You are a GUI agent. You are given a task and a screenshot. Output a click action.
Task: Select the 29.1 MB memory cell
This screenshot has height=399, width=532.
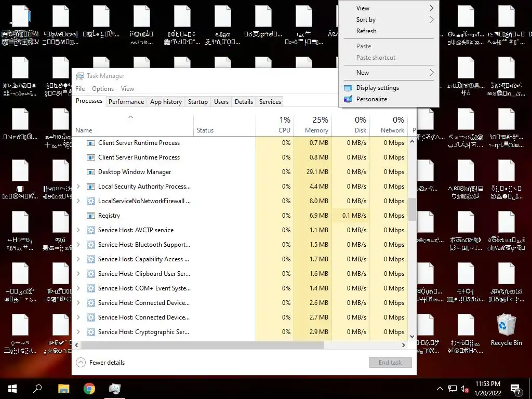[313, 172]
